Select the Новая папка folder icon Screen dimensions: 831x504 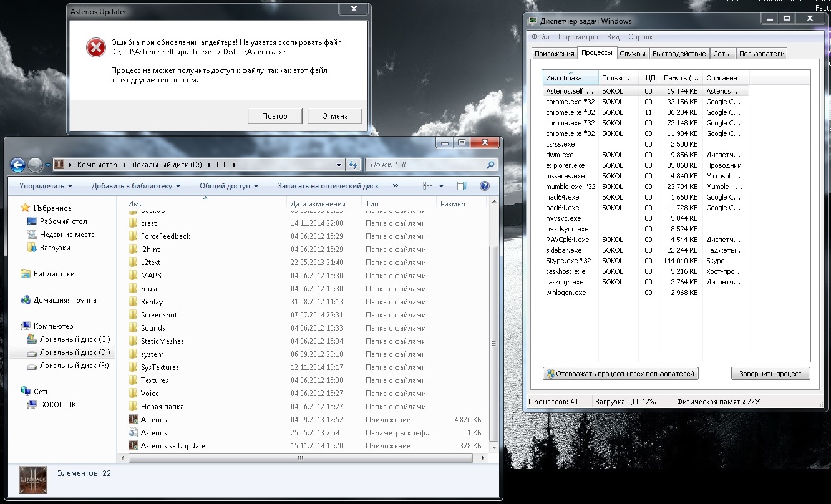[x=133, y=406]
